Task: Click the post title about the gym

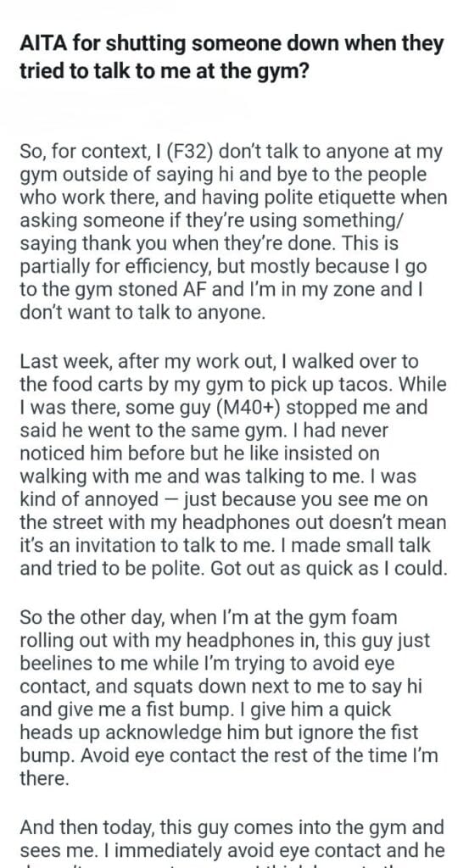Action: (x=232, y=58)
